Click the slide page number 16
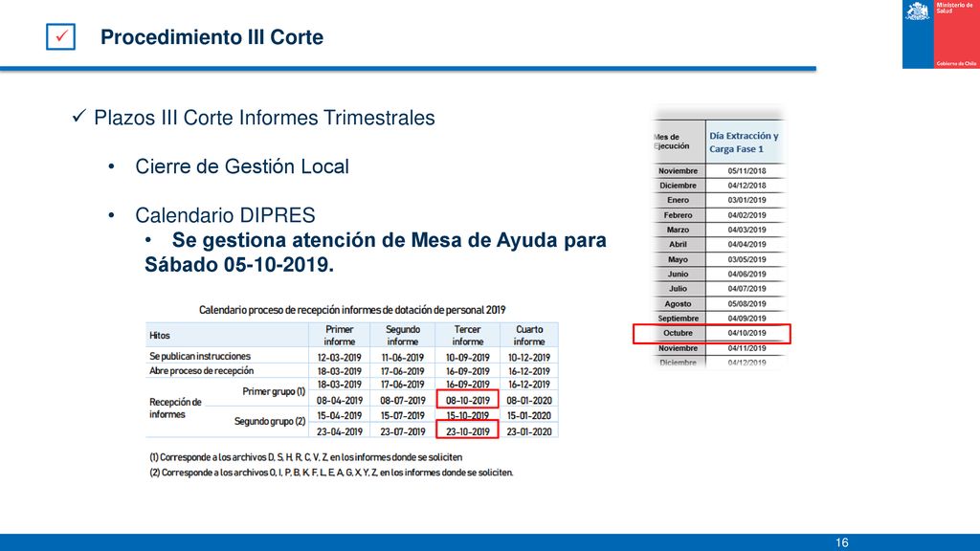 point(842,543)
